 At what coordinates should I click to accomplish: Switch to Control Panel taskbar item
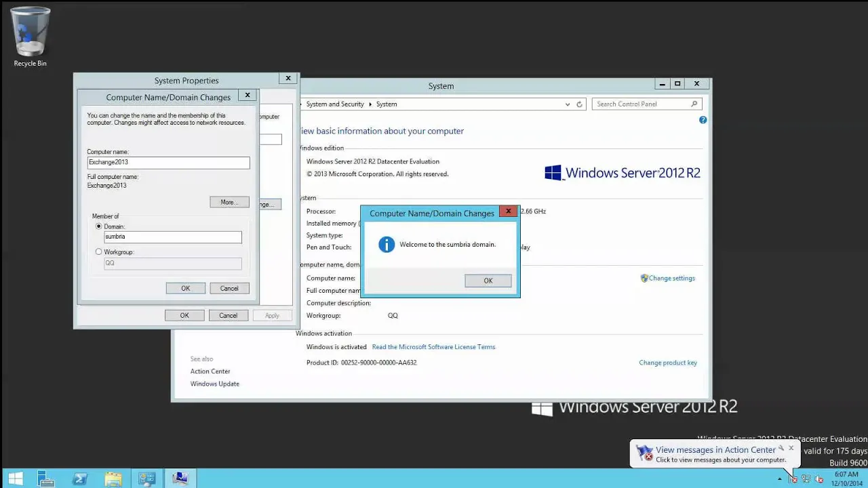click(147, 479)
